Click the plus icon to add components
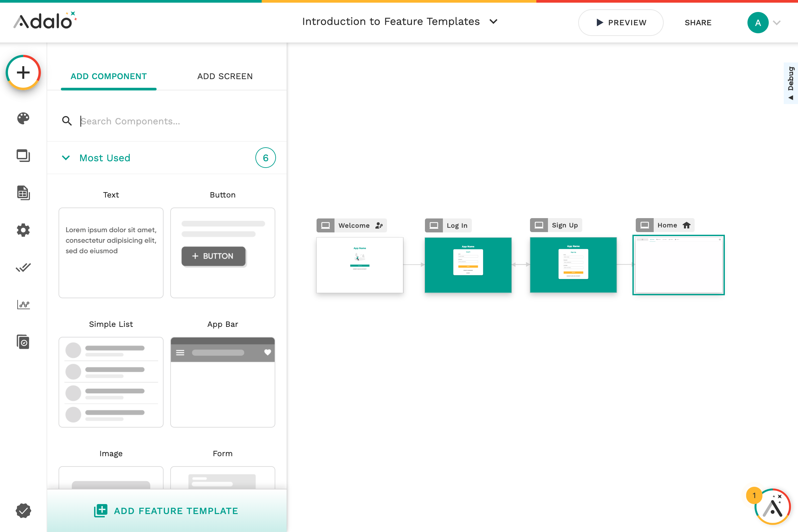This screenshot has height=532, width=798. coord(23,72)
